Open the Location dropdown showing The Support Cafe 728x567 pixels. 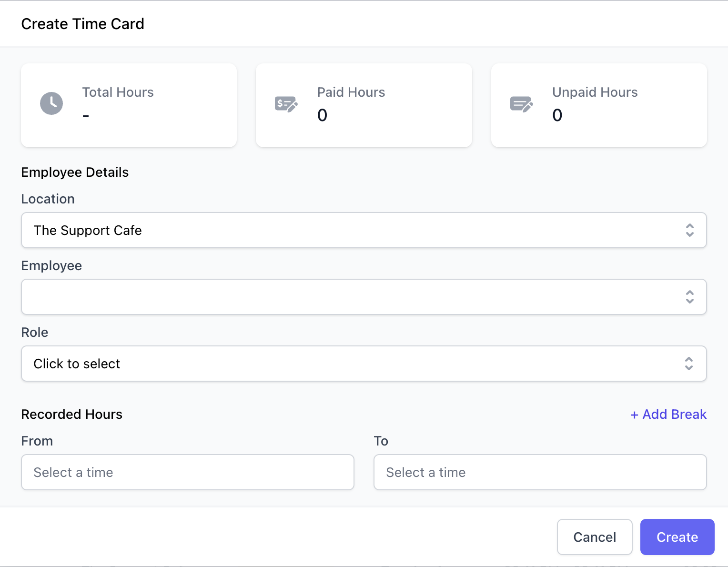[x=364, y=230]
